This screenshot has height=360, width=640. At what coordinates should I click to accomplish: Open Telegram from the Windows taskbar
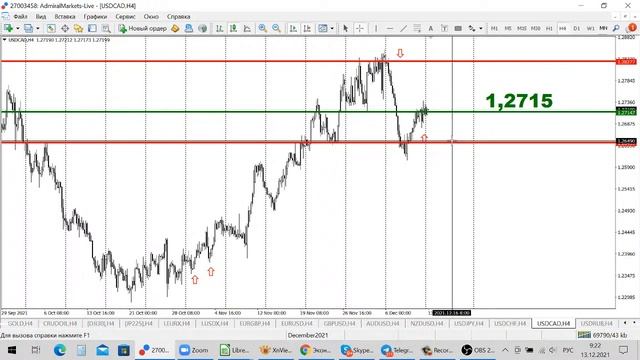(x=397, y=350)
